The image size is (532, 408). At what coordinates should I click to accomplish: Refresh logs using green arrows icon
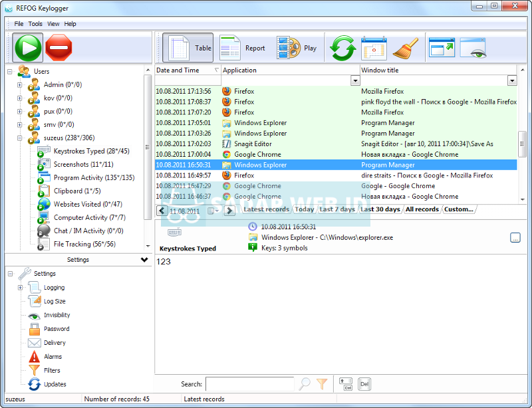tap(343, 48)
